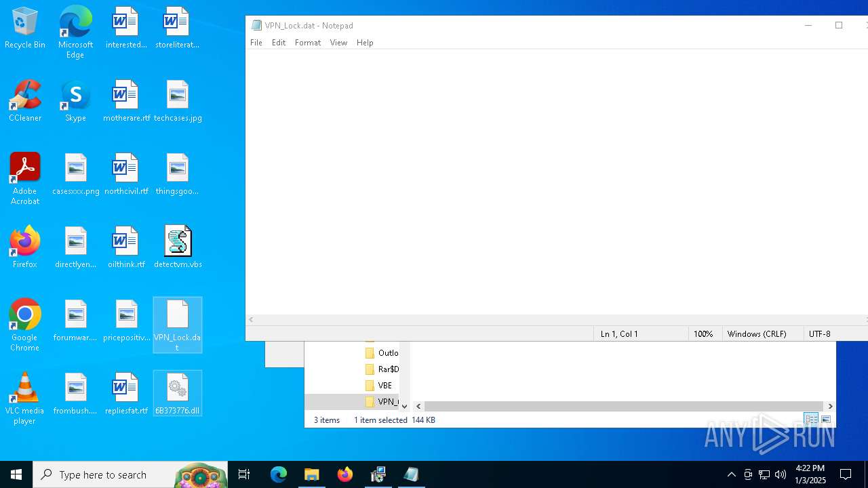The image size is (868, 488).
Task: Show hidden system tray icons
Action: [731, 474]
